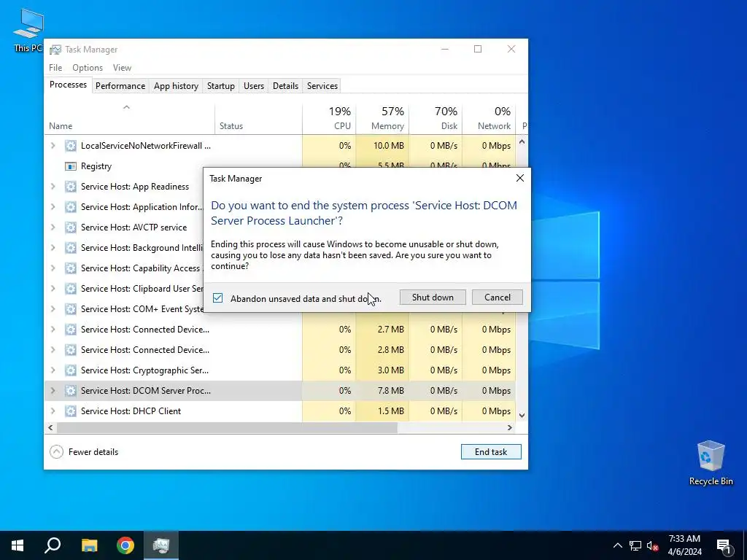The height and width of the screenshot is (560, 747).
Task: Switch to the Performance tab
Action: pyautogui.click(x=120, y=86)
